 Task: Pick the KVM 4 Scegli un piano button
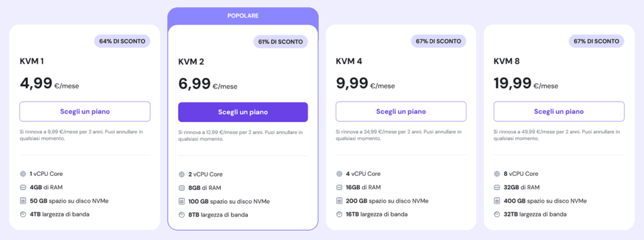click(x=401, y=112)
